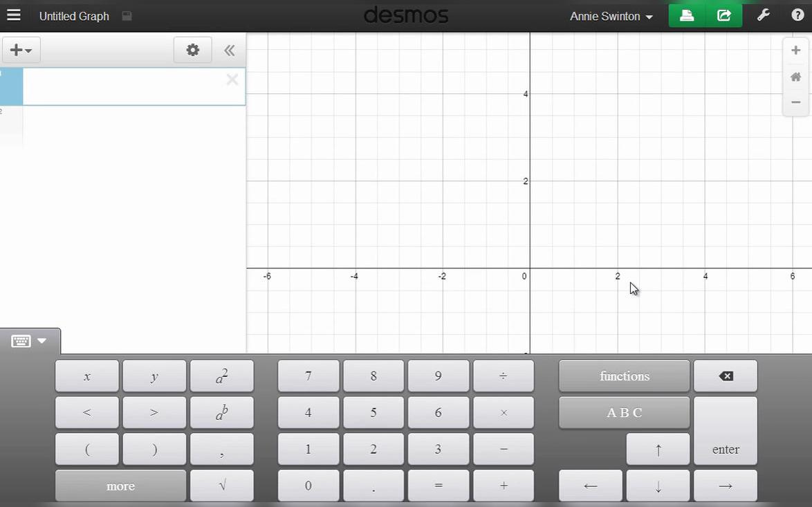
Task: Click the empty expression input field
Action: (131, 86)
